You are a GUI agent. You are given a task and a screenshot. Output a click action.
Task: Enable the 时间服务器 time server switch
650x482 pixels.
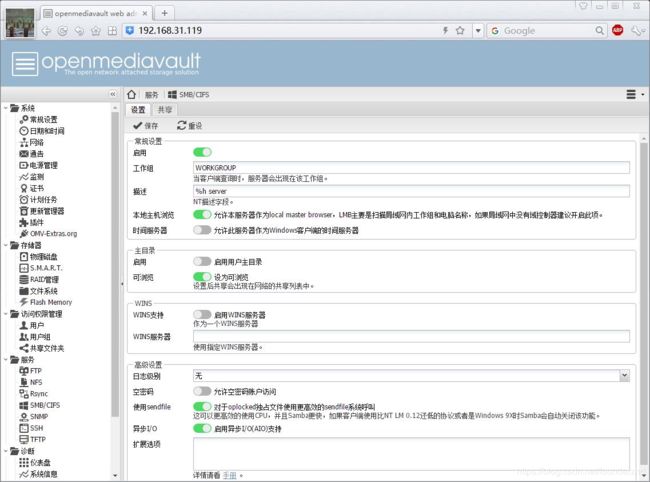pyautogui.click(x=202, y=230)
